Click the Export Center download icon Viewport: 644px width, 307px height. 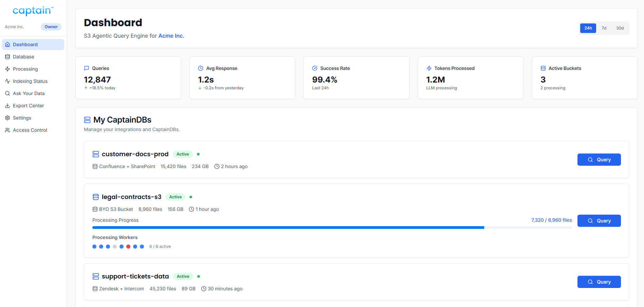[7, 106]
